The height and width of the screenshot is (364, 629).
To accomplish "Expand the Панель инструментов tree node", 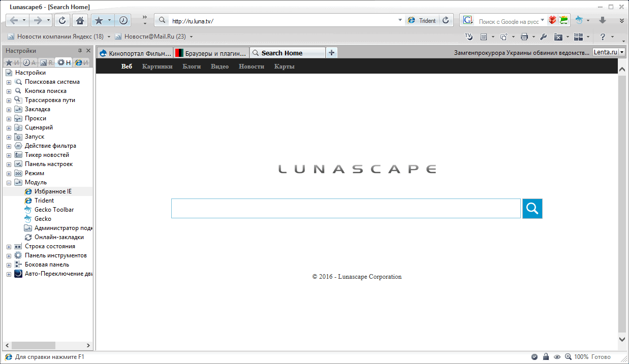I will pos(9,256).
